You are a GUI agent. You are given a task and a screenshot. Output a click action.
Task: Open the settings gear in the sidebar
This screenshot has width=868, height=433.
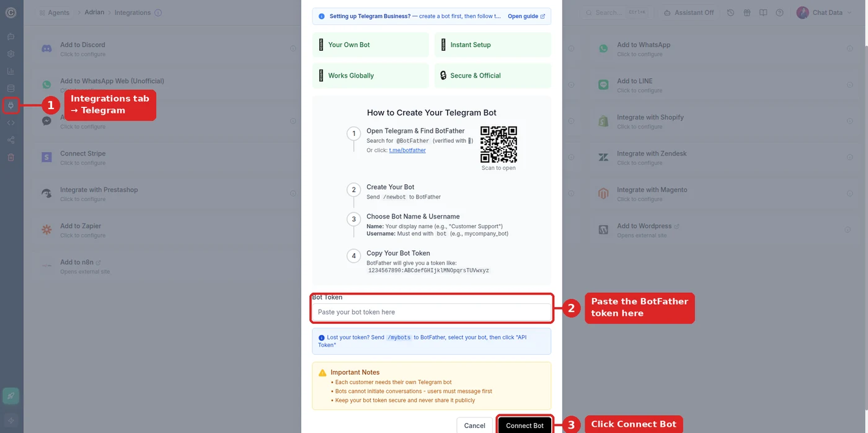(11, 54)
